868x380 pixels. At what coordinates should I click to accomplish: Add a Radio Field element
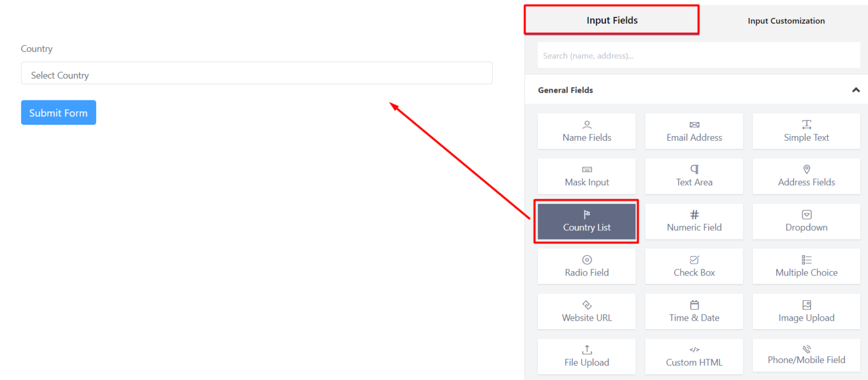pos(587,266)
